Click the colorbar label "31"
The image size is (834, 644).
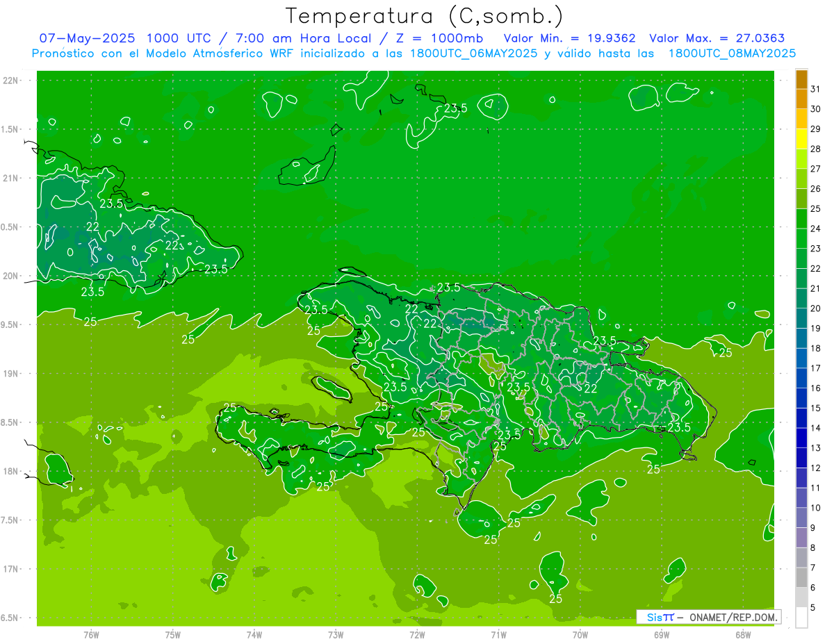[816, 89]
